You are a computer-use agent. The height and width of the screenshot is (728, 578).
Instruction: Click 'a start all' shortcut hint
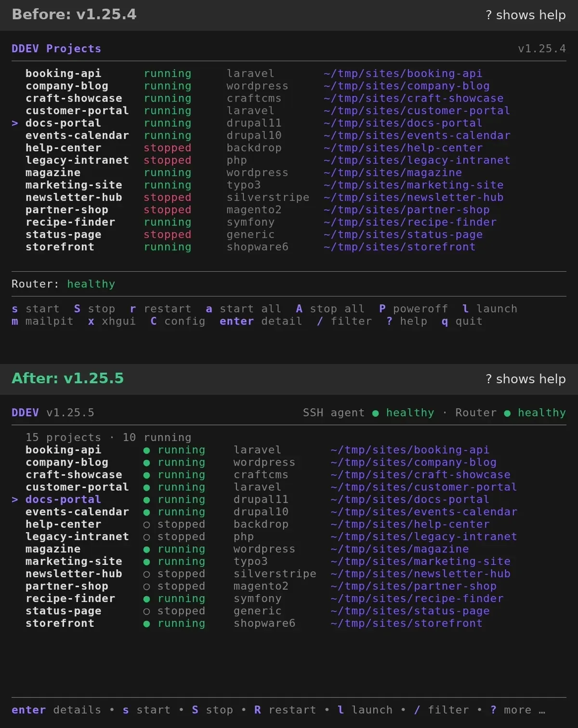point(243,309)
